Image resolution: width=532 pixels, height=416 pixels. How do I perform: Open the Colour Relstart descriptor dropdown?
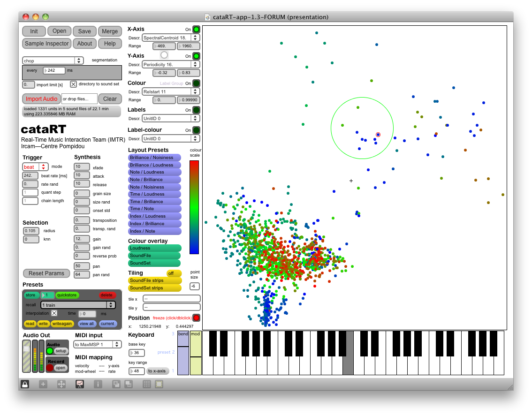coord(171,91)
